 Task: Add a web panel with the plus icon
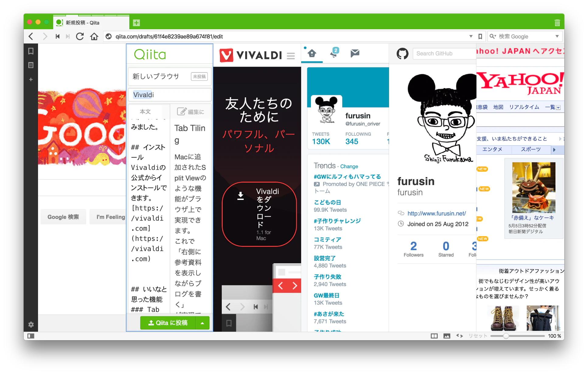pos(31,79)
